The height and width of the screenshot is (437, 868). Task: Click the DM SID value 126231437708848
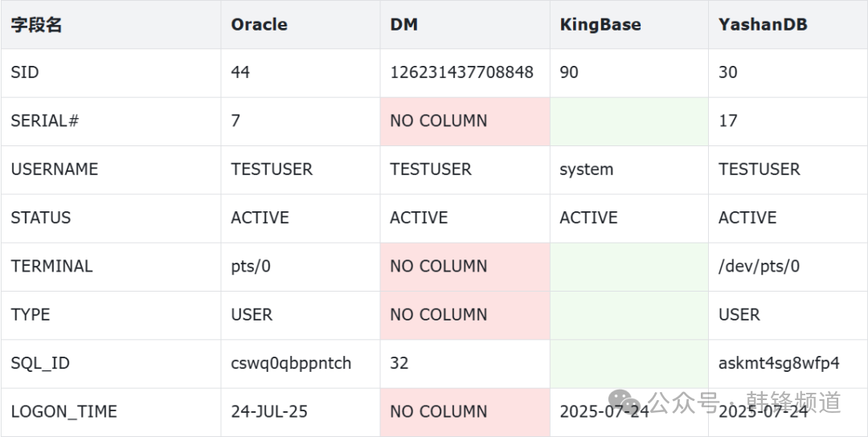(x=461, y=72)
